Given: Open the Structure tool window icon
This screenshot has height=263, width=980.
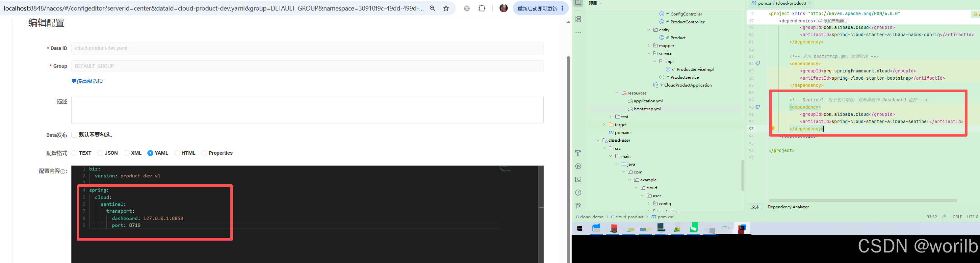Looking at the screenshot, I should point(578,19).
